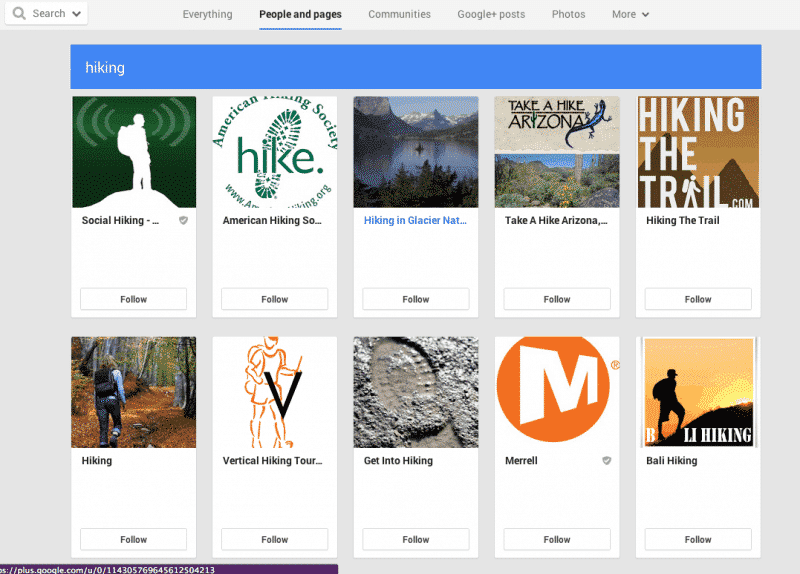
Task: Open Hiking in Glacier National Park link
Action: pyautogui.click(x=415, y=221)
